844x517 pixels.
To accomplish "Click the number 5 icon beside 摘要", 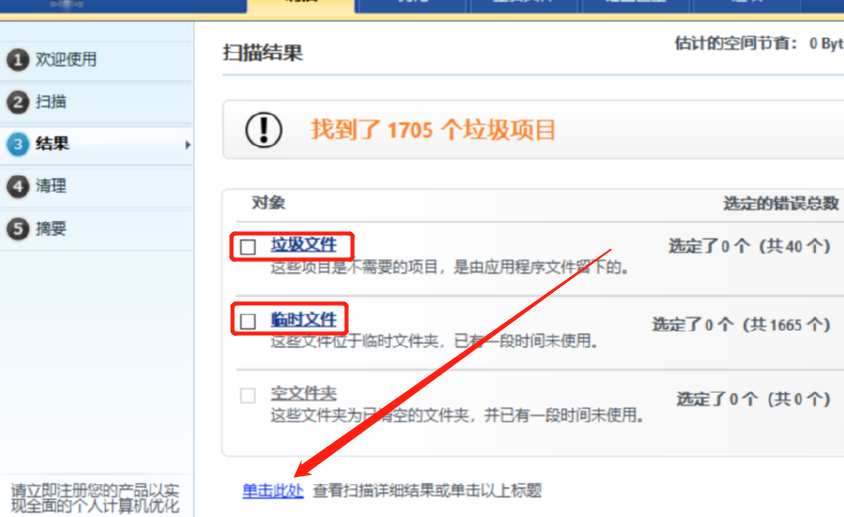I will (17, 229).
